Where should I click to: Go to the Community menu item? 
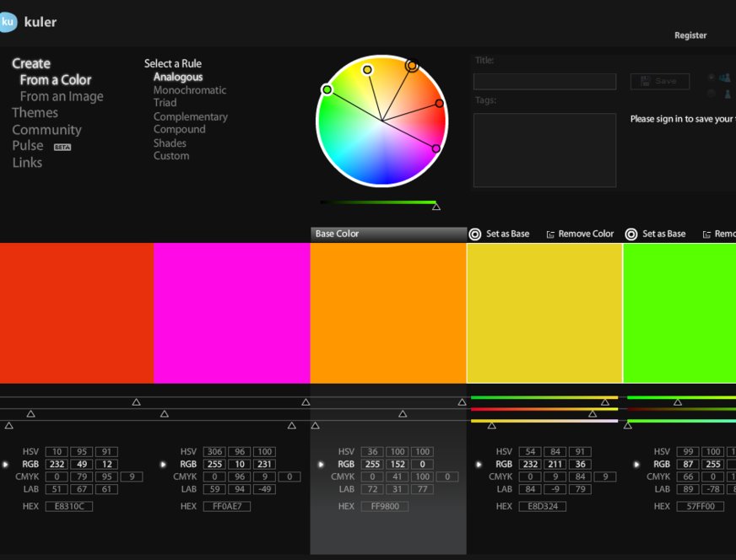pos(46,130)
